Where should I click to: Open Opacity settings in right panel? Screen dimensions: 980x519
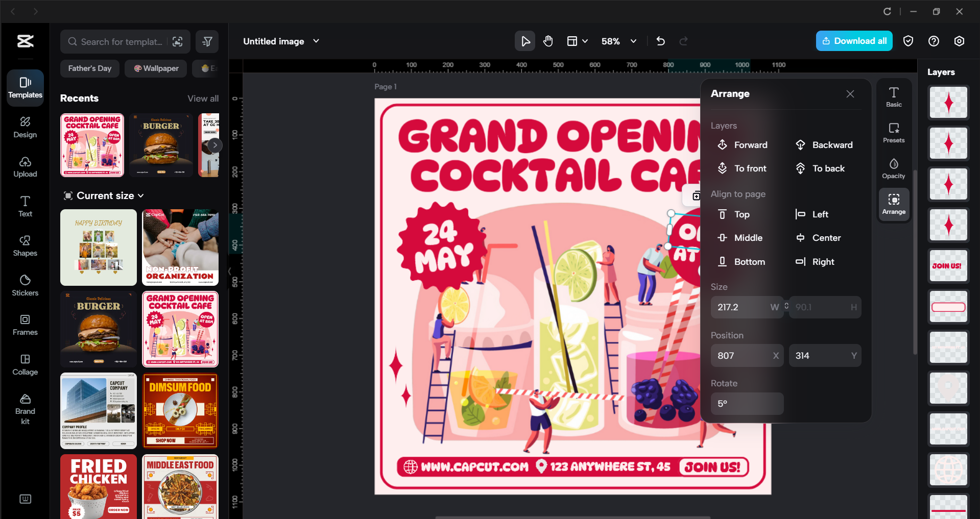(x=893, y=168)
